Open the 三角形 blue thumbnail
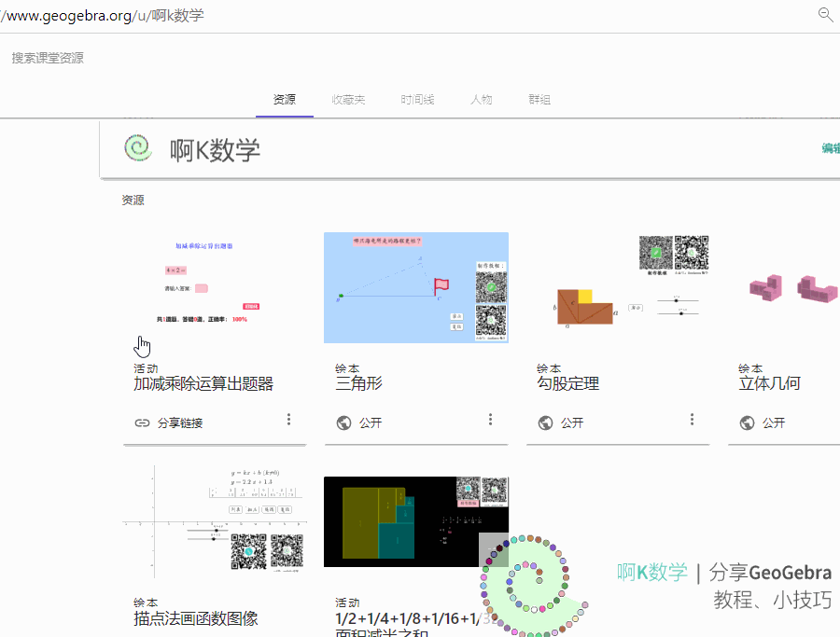The height and width of the screenshot is (637, 840). (x=416, y=287)
